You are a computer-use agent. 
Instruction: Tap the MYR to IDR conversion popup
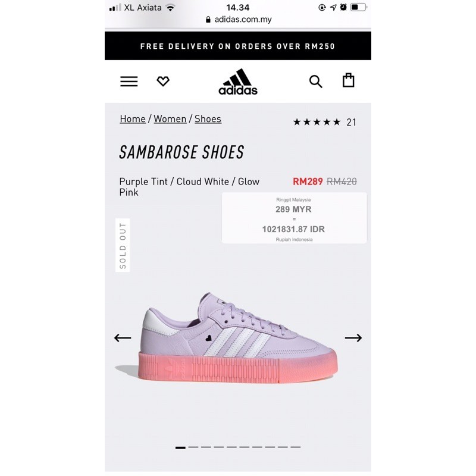pos(294,218)
